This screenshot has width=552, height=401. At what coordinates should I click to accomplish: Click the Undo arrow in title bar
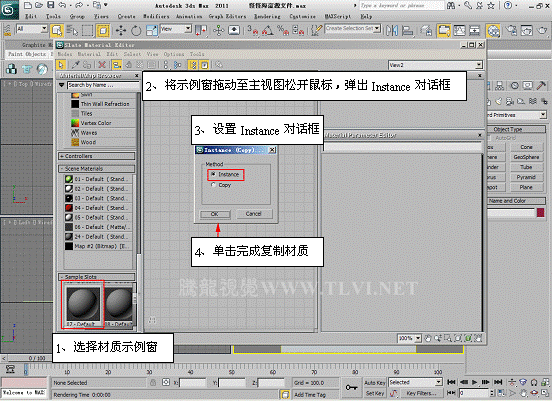[x=62, y=5]
